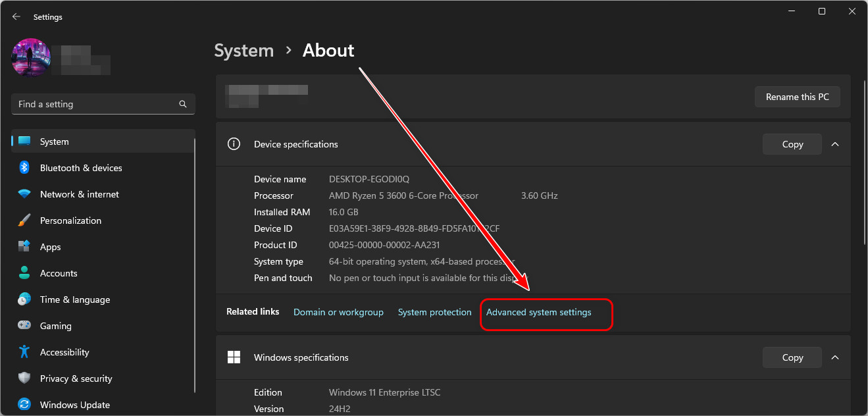Screen dimensions: 868x416
Task: Click the back arrow in Settings
Action: coord(16,17)
